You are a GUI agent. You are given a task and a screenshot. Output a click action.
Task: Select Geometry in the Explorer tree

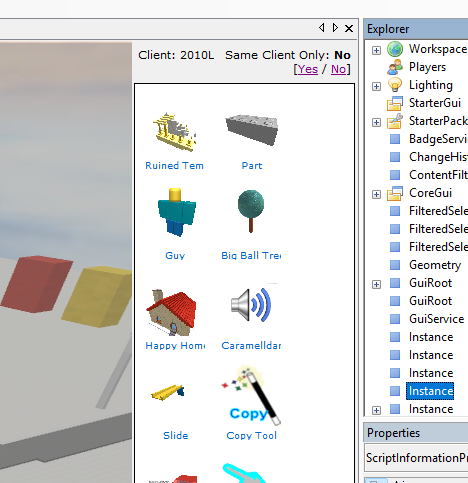click(x=435, y=265)
